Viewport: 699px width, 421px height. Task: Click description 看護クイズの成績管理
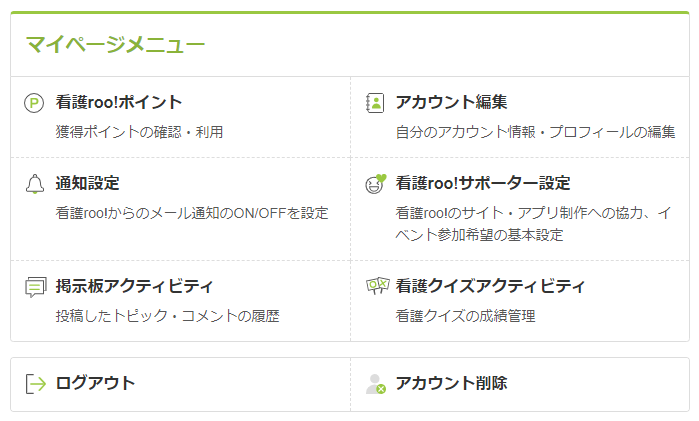pos(465,316)
